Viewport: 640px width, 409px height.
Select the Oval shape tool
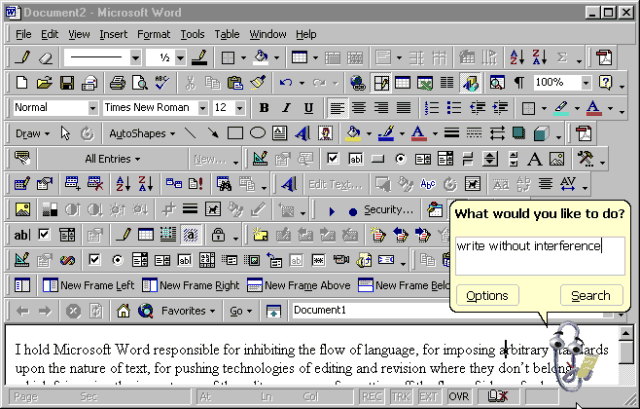[x=258, y=133]
